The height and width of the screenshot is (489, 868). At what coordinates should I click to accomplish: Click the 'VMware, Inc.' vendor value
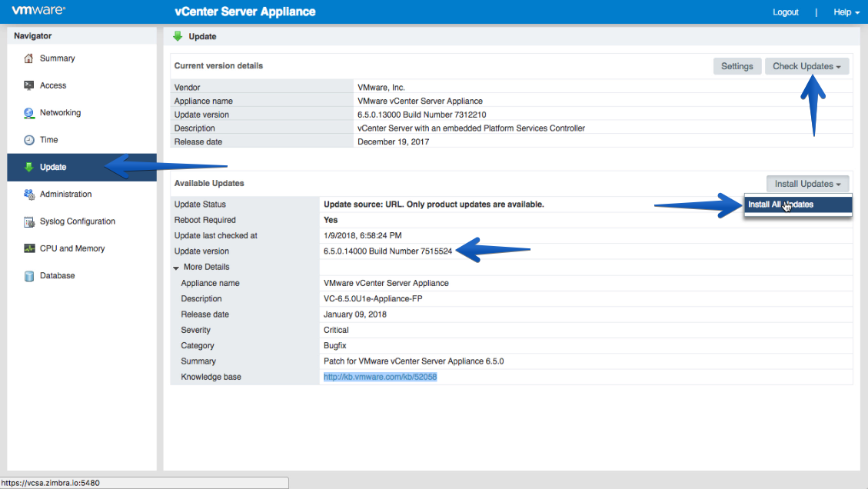[381, 88]
